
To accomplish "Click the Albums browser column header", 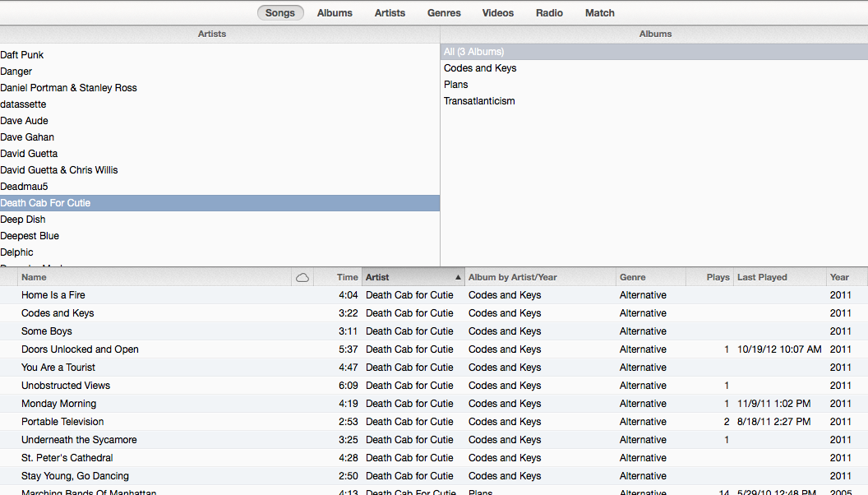I will coord(654,34).
